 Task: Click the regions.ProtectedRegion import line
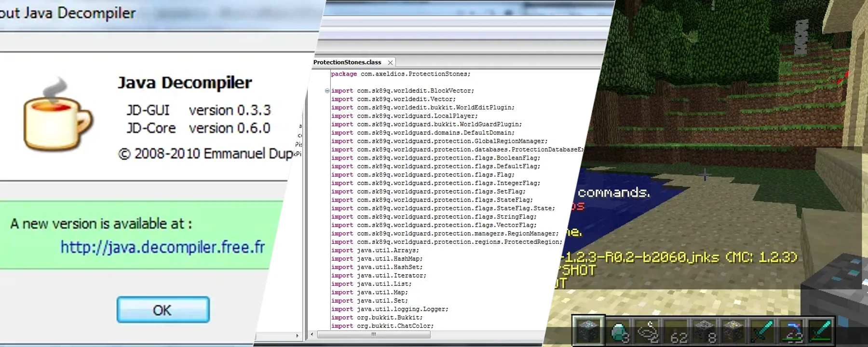447,242
